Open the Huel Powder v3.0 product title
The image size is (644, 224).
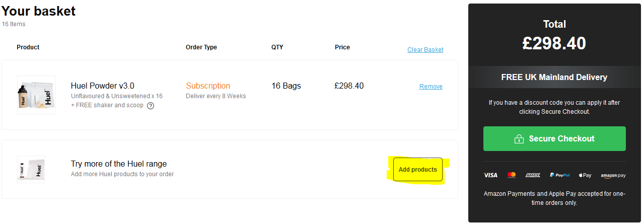[103, 86]
